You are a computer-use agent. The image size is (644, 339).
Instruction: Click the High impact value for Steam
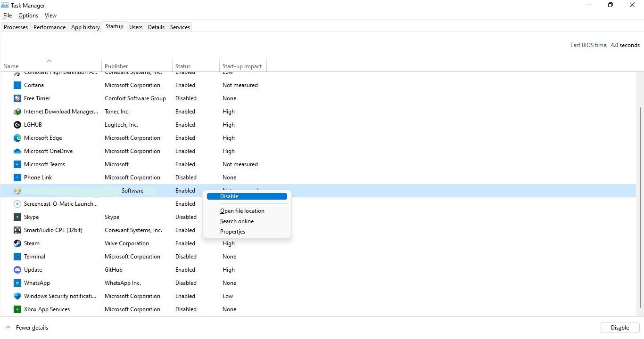[229, 243]
